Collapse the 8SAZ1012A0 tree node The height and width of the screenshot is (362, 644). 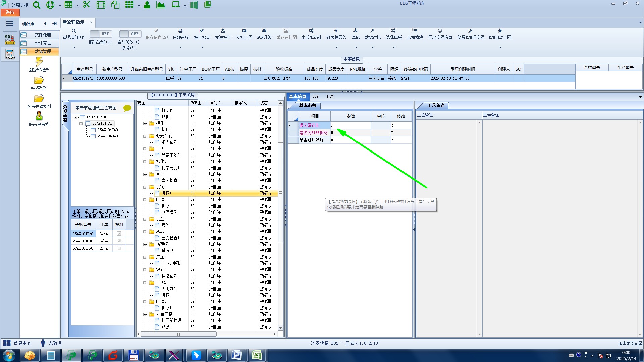[76, 117]
